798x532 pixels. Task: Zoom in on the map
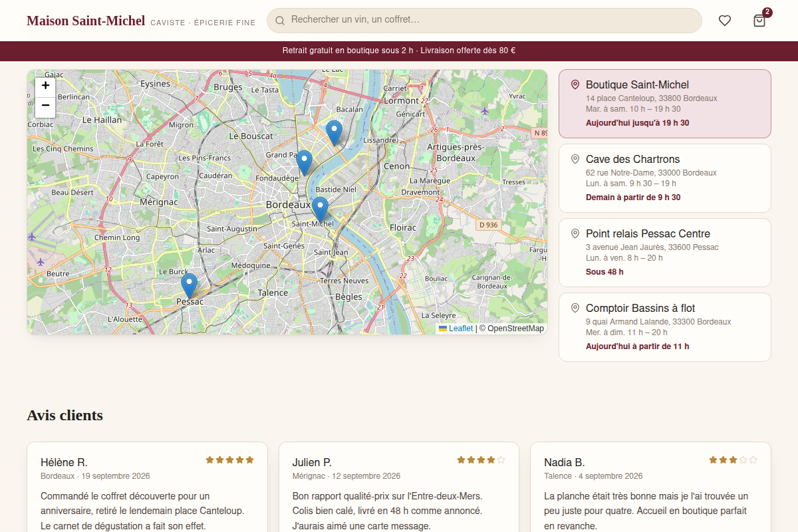click(45, 86)
